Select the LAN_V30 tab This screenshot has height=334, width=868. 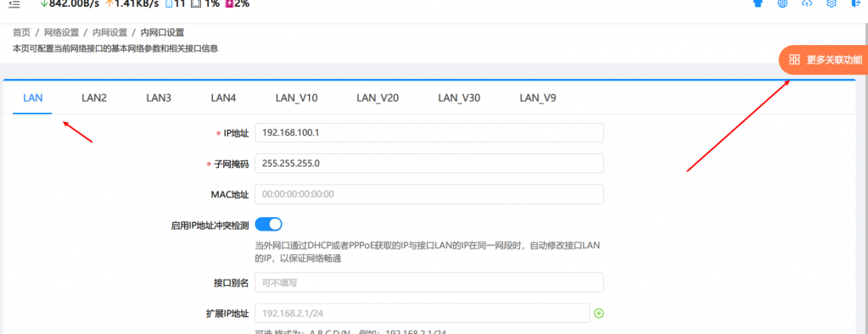point(460,97)
